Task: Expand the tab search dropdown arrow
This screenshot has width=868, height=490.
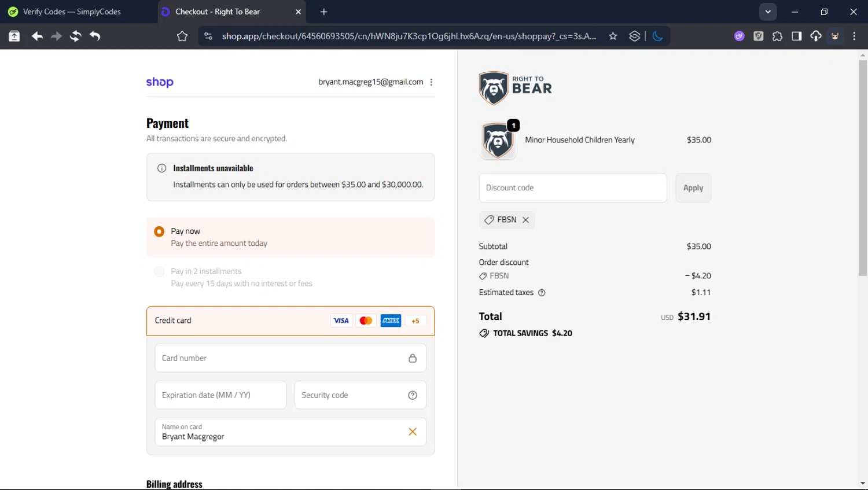Action: 768,12
